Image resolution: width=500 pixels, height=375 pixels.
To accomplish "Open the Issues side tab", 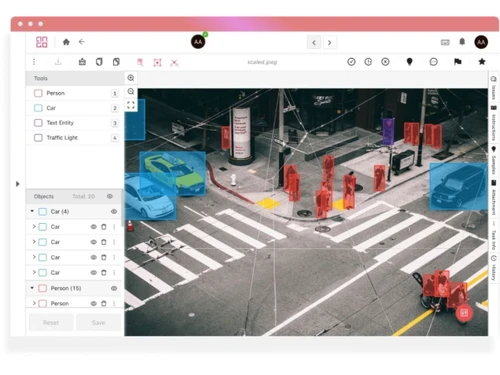I will 494,88.
